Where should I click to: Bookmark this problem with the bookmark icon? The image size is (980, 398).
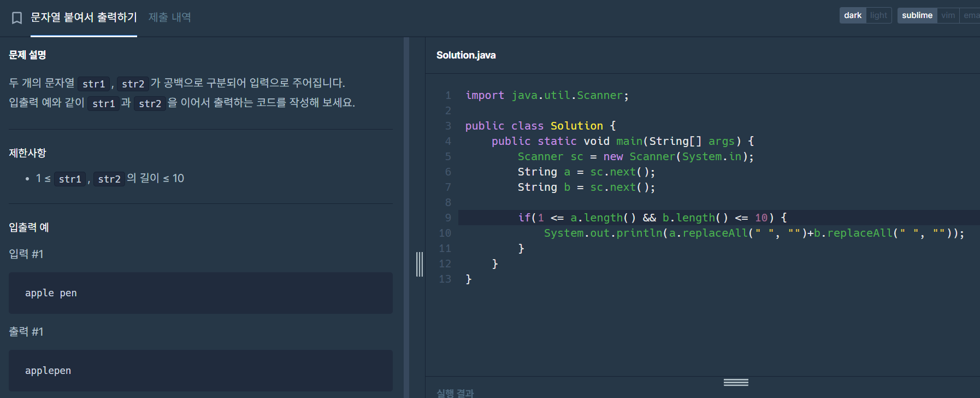click(17, 18)
